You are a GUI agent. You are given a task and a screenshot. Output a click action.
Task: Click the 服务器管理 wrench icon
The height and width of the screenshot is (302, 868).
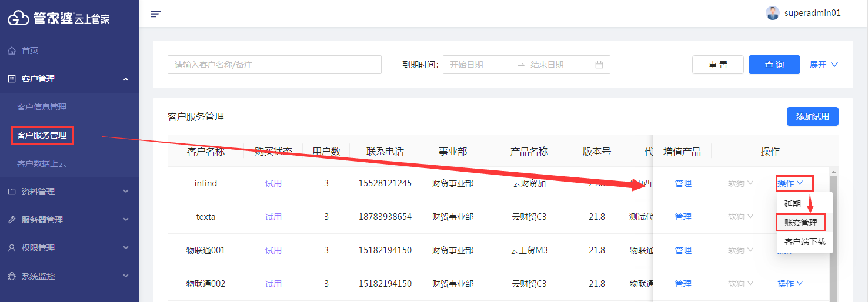[12, 220]
